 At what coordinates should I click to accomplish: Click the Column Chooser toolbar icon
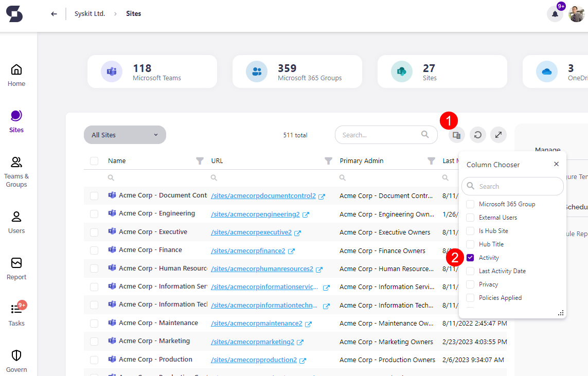(457, 134)
